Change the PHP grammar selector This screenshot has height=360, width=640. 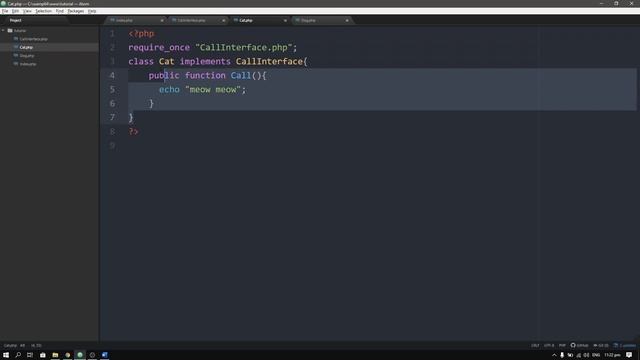coord(562,346)
